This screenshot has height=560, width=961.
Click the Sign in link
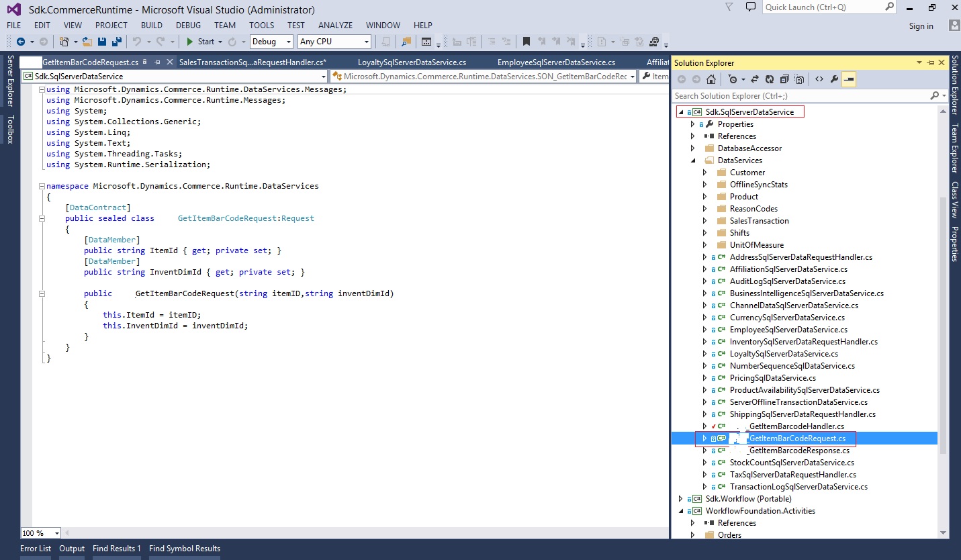click(x=921, y=26)
